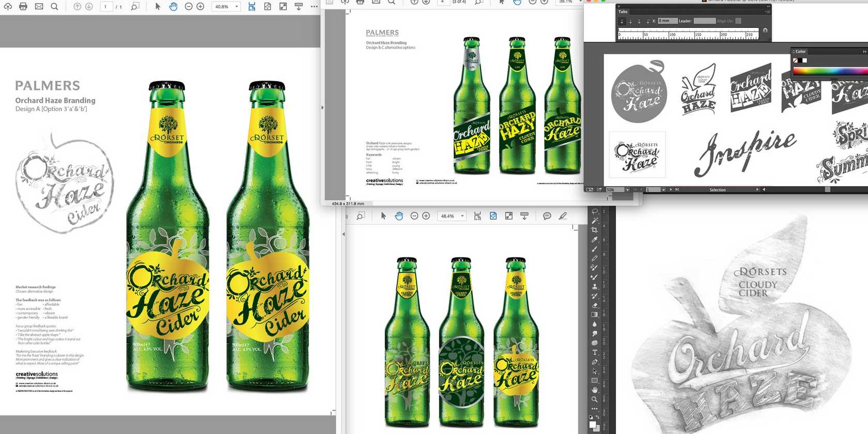The height and width of the screenshot is (434, 868).
Task: Select the Color panel tab
Action: click(x=800, y=52)
